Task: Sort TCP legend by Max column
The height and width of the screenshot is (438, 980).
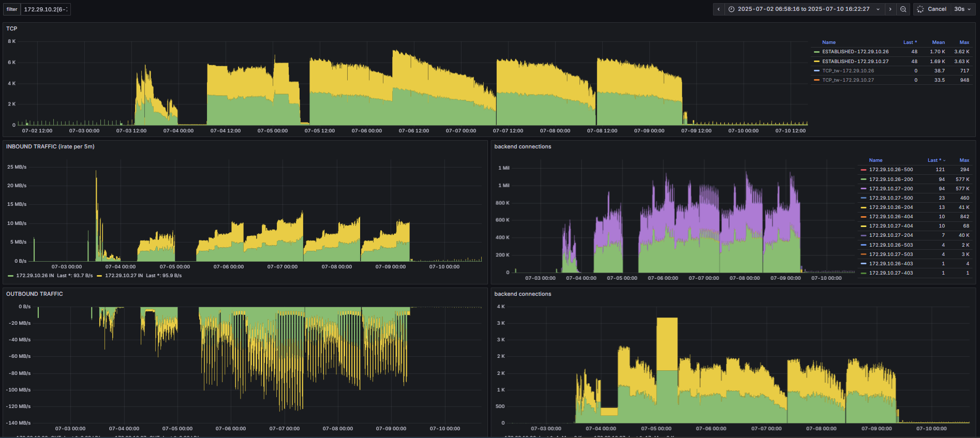Action: click(x=964, y=42)
